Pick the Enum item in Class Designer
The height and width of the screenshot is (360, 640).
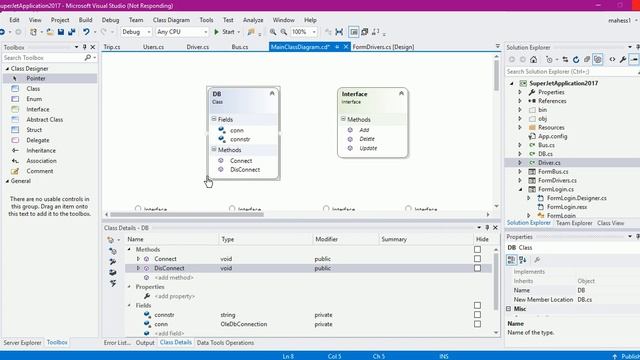[50, 99]
